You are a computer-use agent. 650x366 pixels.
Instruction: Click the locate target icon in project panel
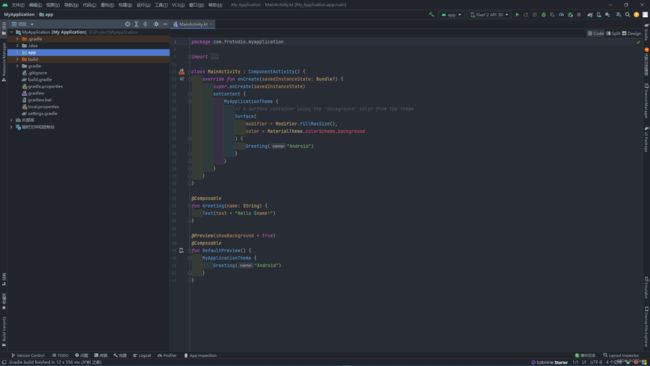(127, 24)
